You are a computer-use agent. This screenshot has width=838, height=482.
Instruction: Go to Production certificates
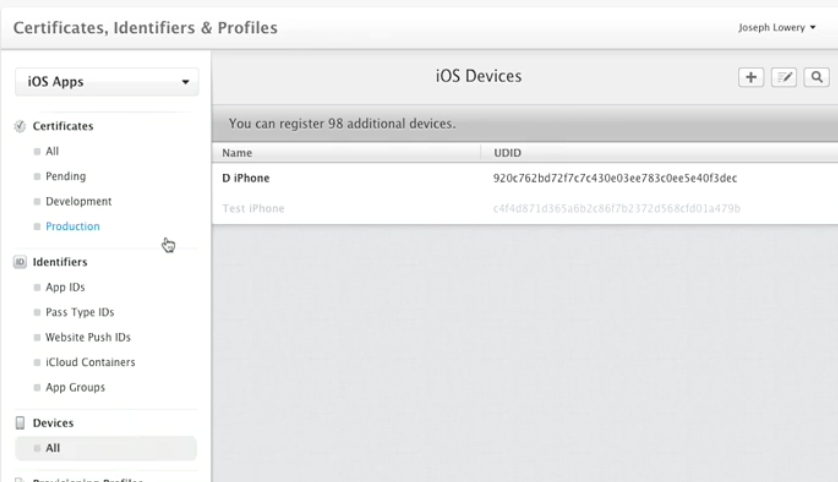pyautogui.click(x=72, y=227)
